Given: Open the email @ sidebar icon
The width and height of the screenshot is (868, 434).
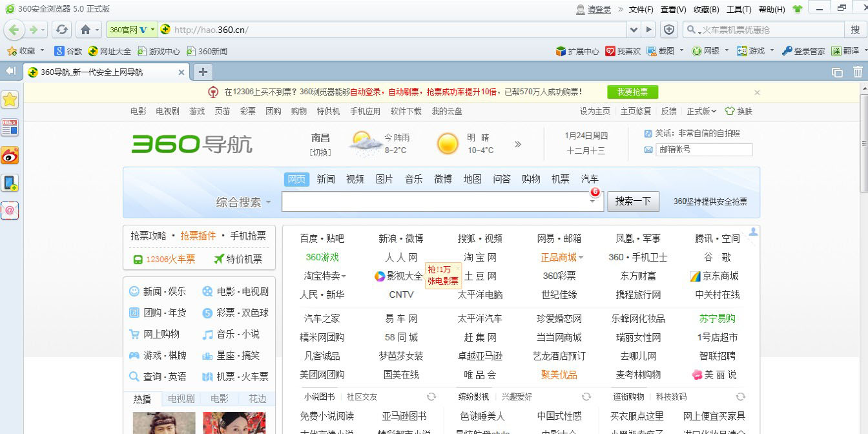Looking at the screenshot, I should point(10,211).
